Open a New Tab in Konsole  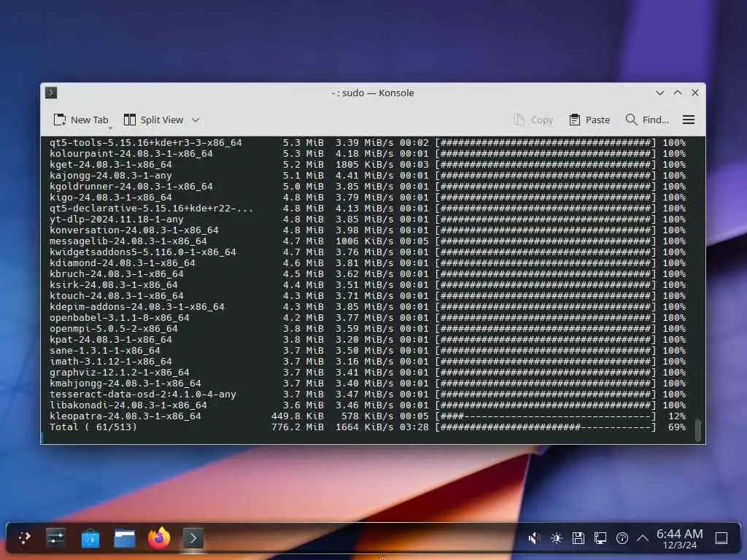81,120
